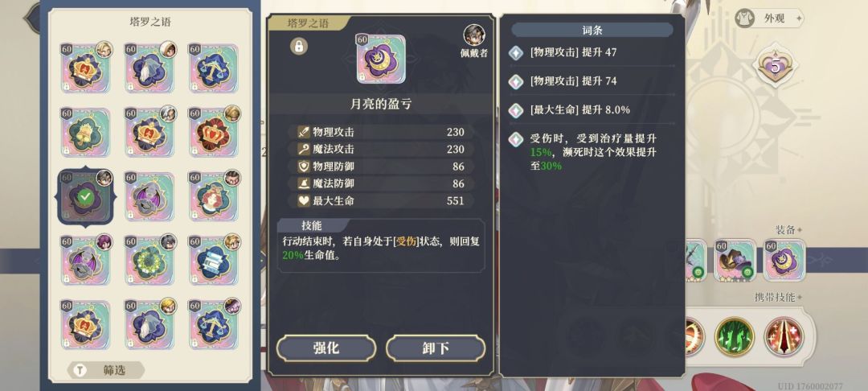Click the 强化 enhance button
Viewport: 868px width, 391px height.
[x=326, y=348]
